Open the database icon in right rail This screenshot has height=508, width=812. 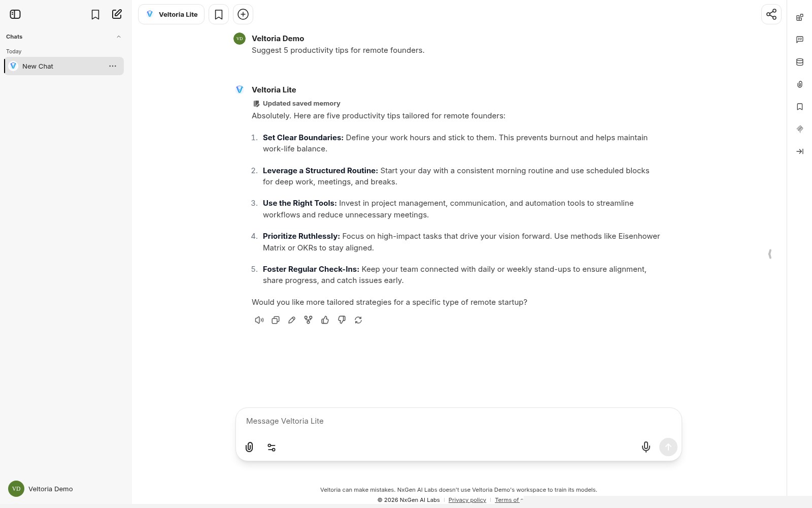point(800,62)
